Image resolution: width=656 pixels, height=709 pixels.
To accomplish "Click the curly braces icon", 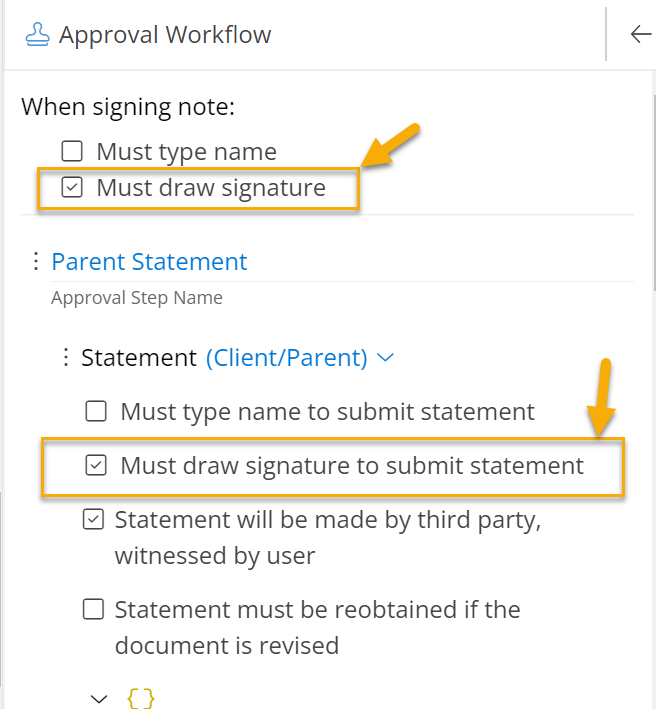I will tap(141, 698).
